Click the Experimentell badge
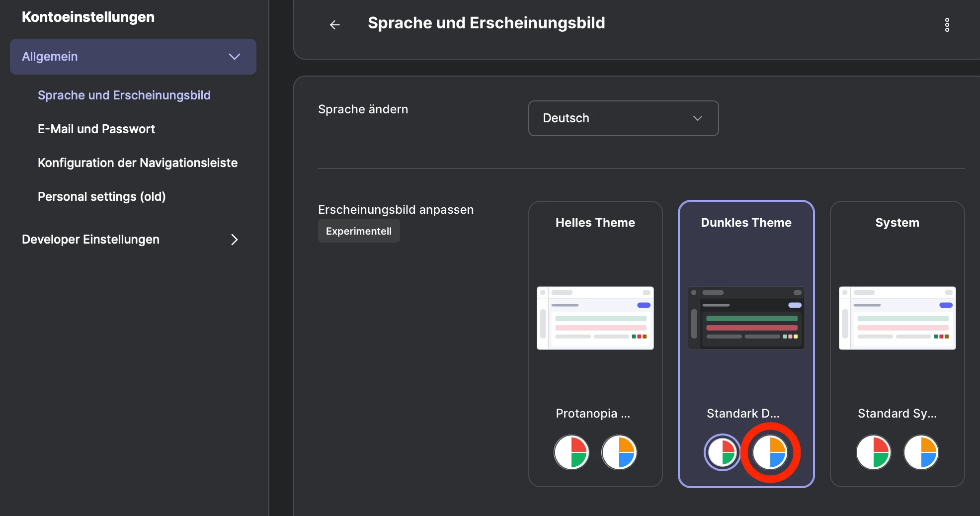This screenshot has width=980, height=516. pyautogui.click(x=359, y=231)
